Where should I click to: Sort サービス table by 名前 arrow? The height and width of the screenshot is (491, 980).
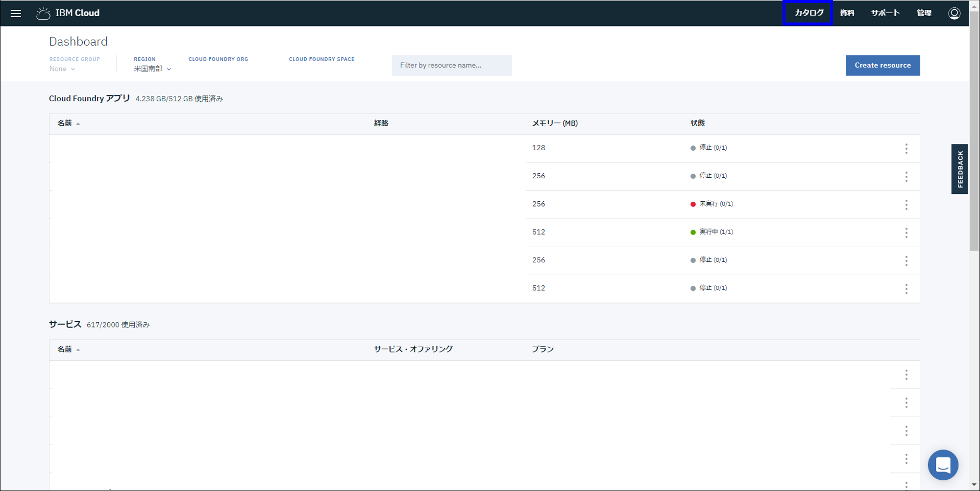click(x=78, y=350)
